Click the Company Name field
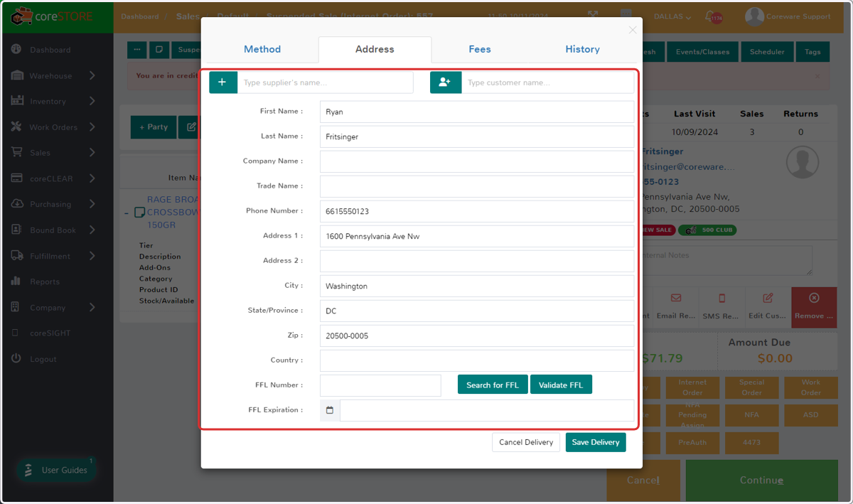 (x=477, y=161)
